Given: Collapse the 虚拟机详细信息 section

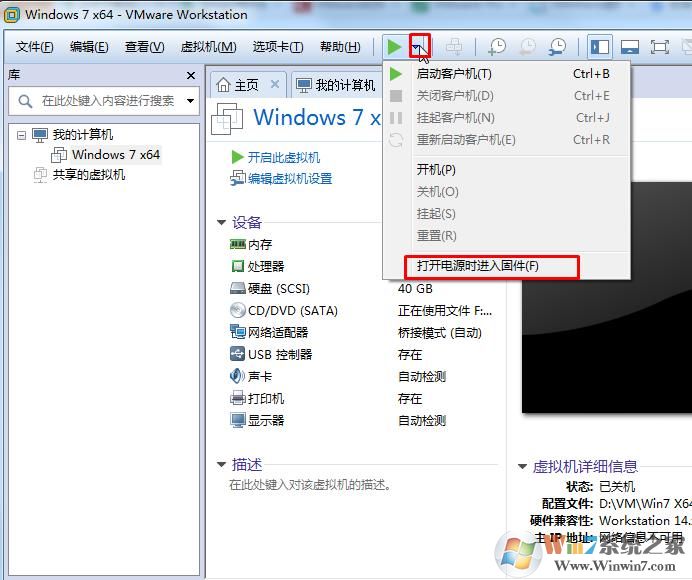Looking at the screenshot, I should [523, 466].
